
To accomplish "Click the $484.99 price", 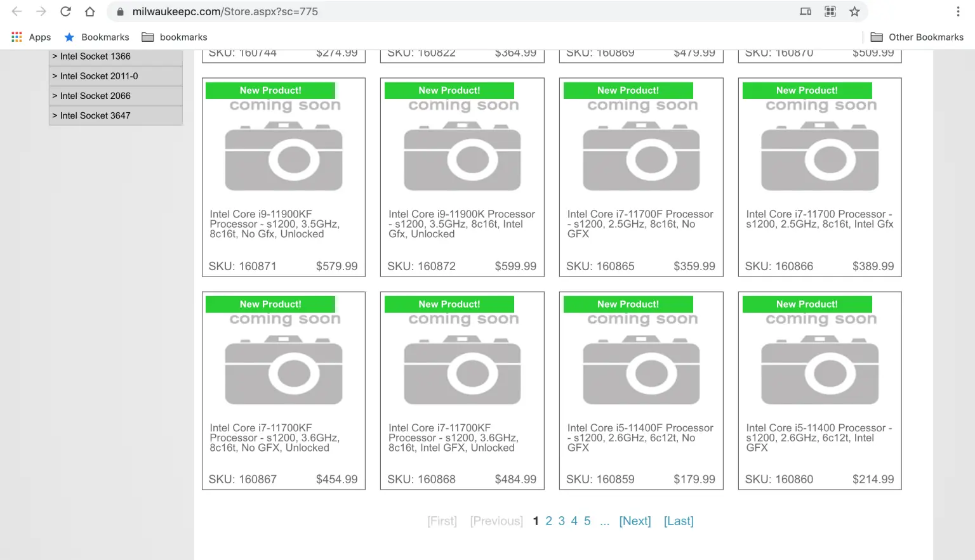I will [x=515, y=479].
